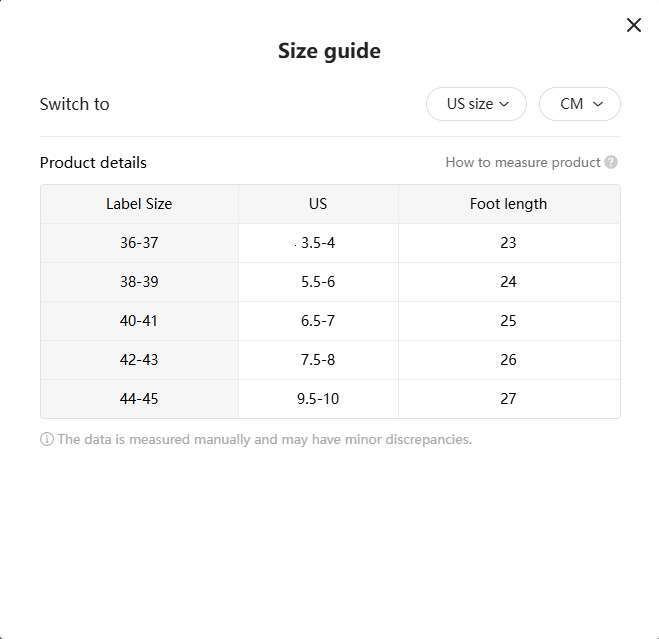Click the foot length 27 cell

pos(508,399)
